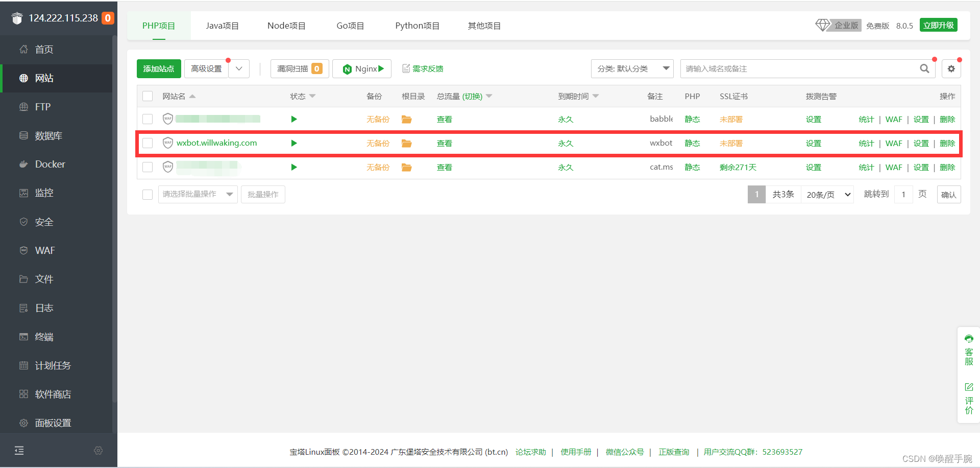Check the box for wxbot.willwaking.com row
980x468 pixels.
148,143
